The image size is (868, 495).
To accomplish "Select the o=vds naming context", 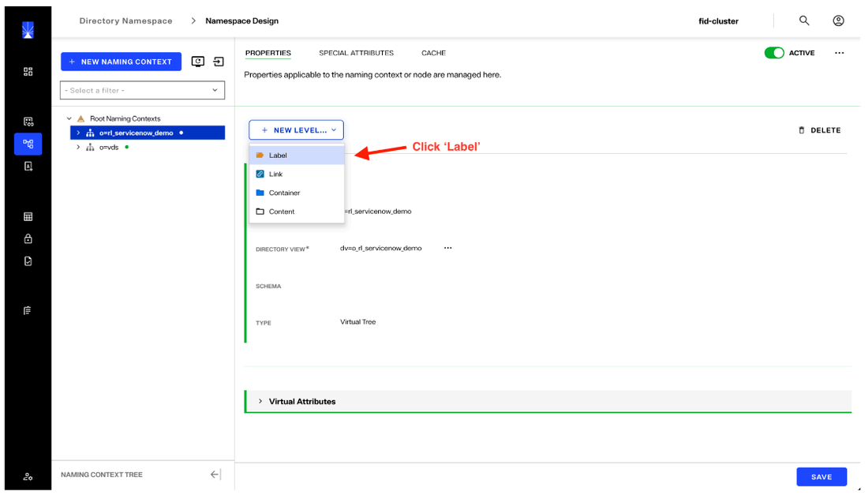I will 109,148.
